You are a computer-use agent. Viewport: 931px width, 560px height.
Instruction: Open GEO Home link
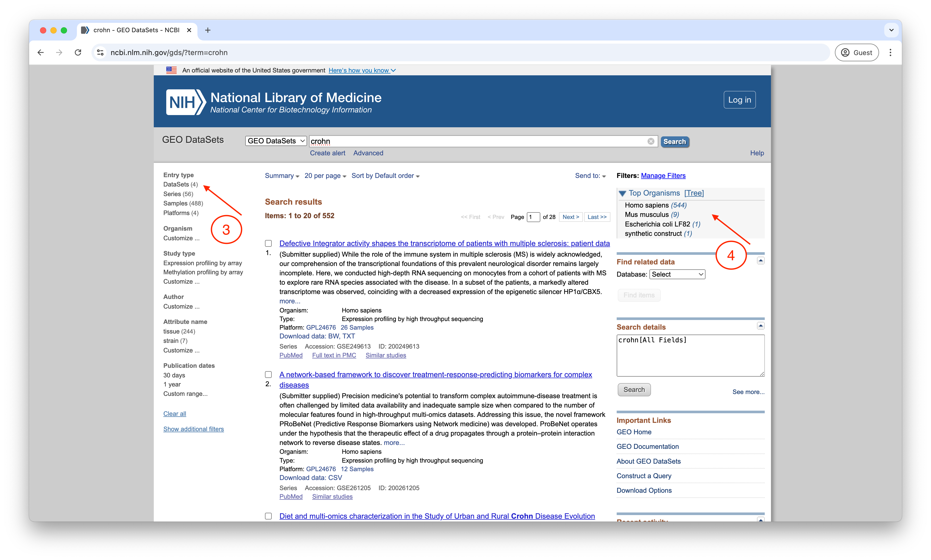tap(634, 432)
